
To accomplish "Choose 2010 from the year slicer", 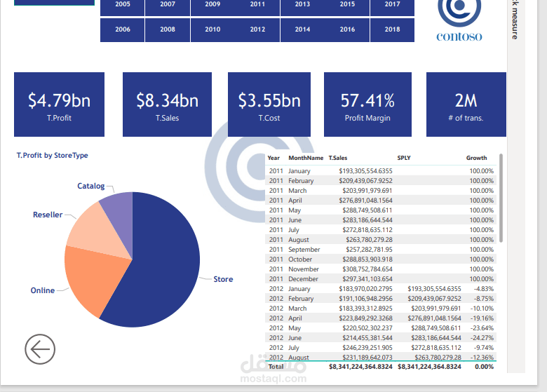I will 212,29.
